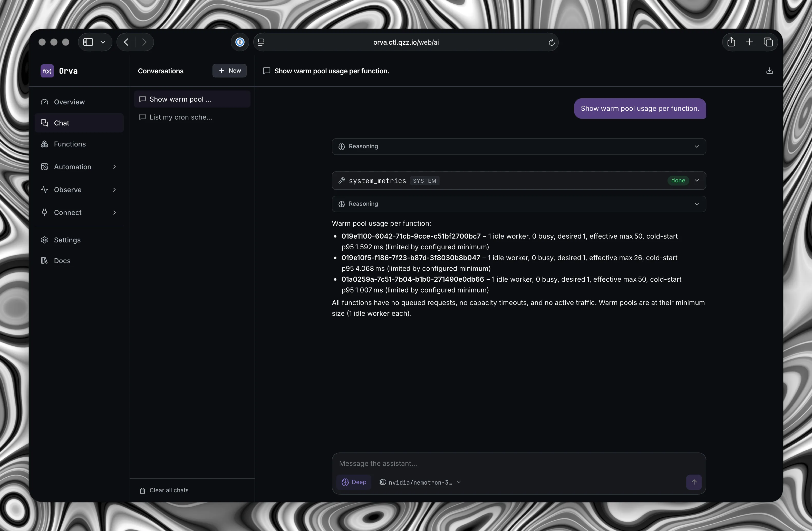Screen dimensions: 812x531
Task: Click the Orva f(x) logo icon
Action: pos(47,71)
